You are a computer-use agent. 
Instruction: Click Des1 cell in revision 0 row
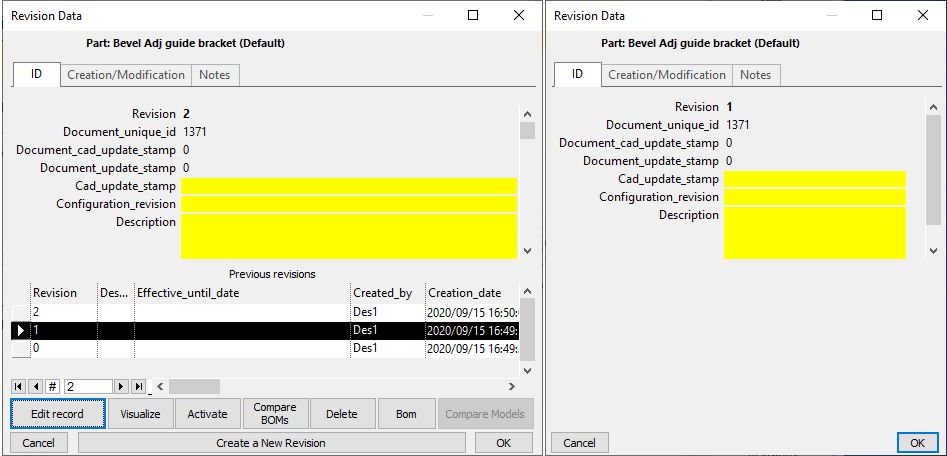point(388,348)
